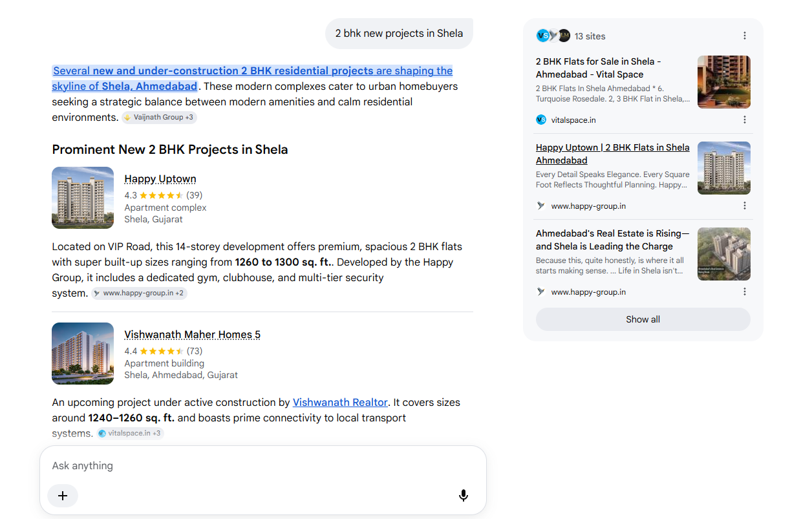Click the microphone voice input icon
This screenshot has width=812, height=519.
click(464, 496)
